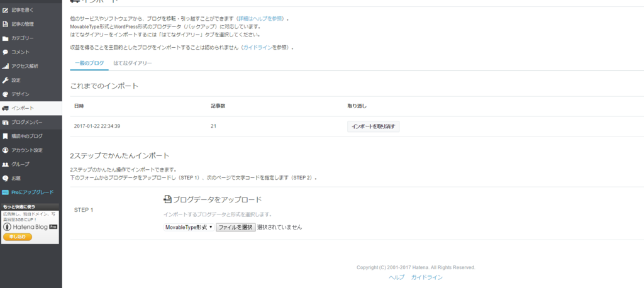Click the お題 icon in sidebar
The width and height of the screenshot is (644, 288).
point(5,179)
